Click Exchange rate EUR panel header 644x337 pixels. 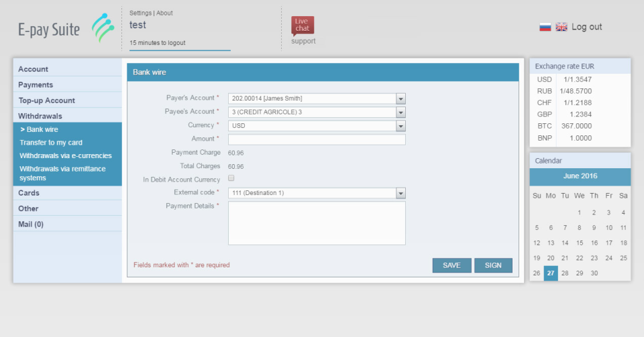[x=580, y=66]
